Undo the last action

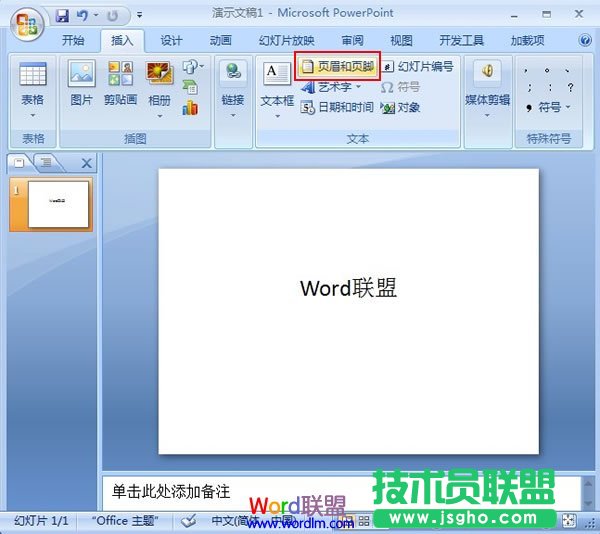(x=82, y=16)
